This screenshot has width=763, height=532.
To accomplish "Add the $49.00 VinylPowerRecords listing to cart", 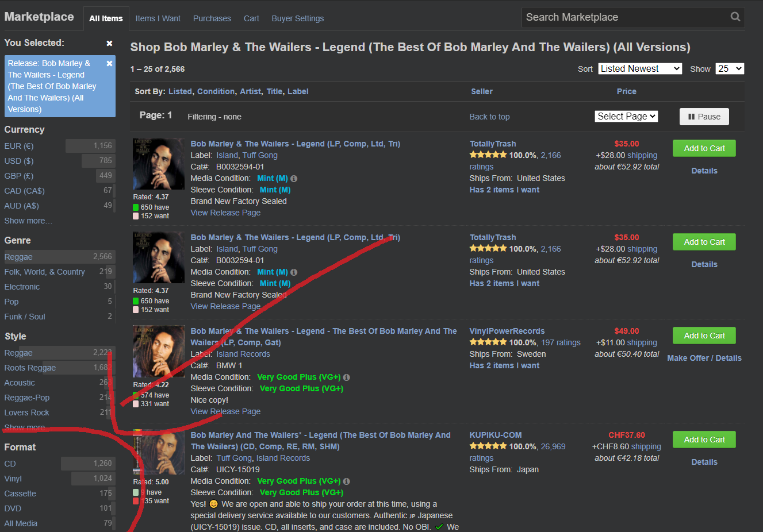I will tap(704, 336).
